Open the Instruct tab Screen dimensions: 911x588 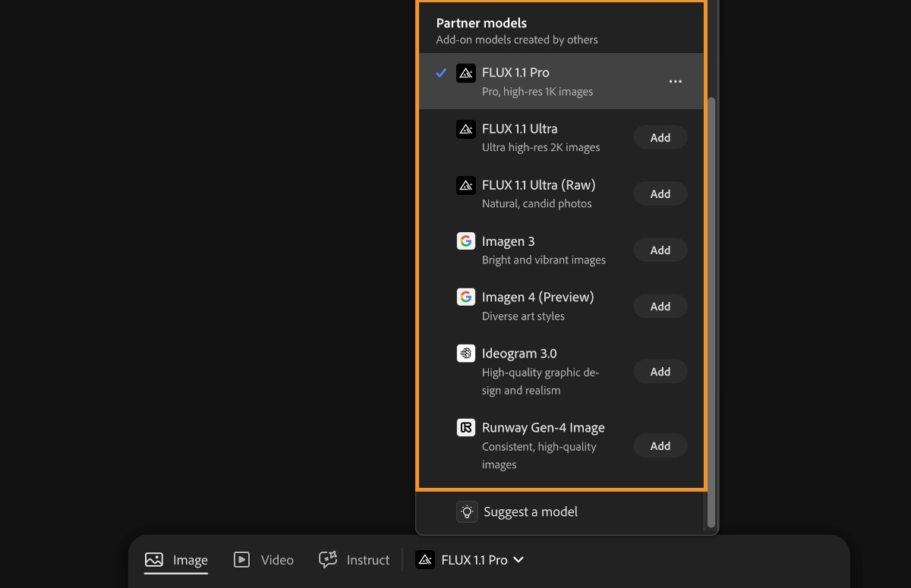coord(354,560)
